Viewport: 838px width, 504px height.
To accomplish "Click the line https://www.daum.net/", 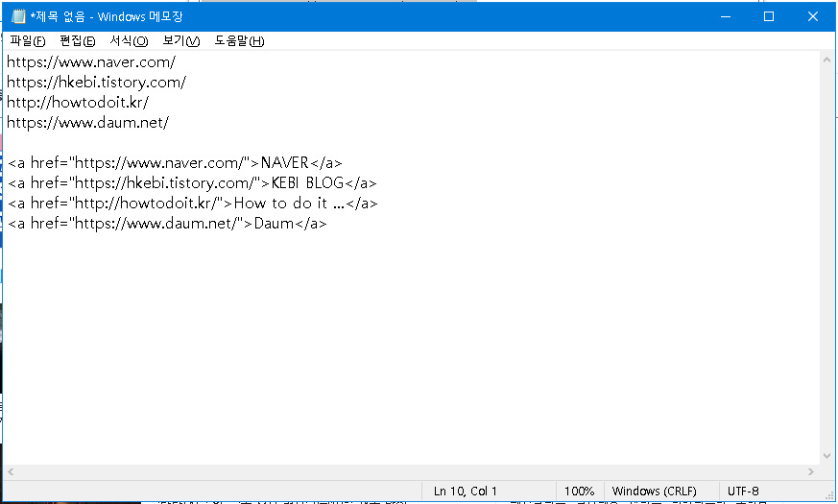I will coord(87,122).
